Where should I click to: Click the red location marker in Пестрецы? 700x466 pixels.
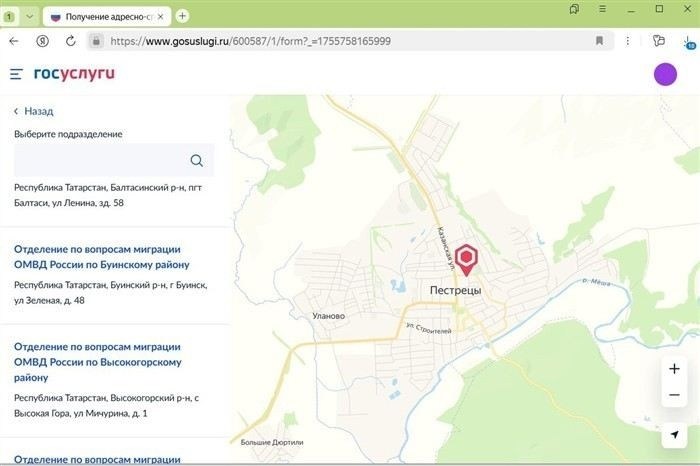[466, 258]
